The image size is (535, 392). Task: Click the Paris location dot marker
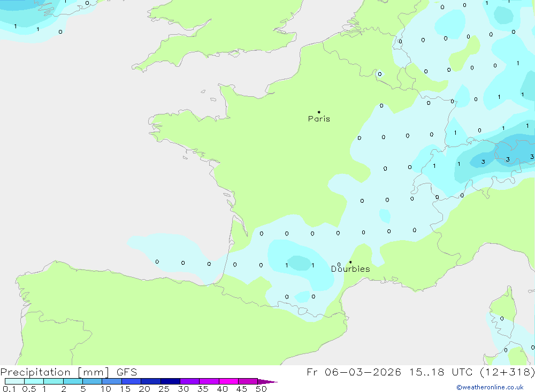(x=319, y=112)
